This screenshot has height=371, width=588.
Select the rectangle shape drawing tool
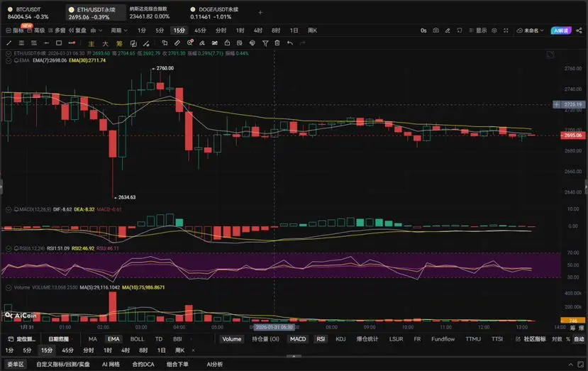(59, 43)
